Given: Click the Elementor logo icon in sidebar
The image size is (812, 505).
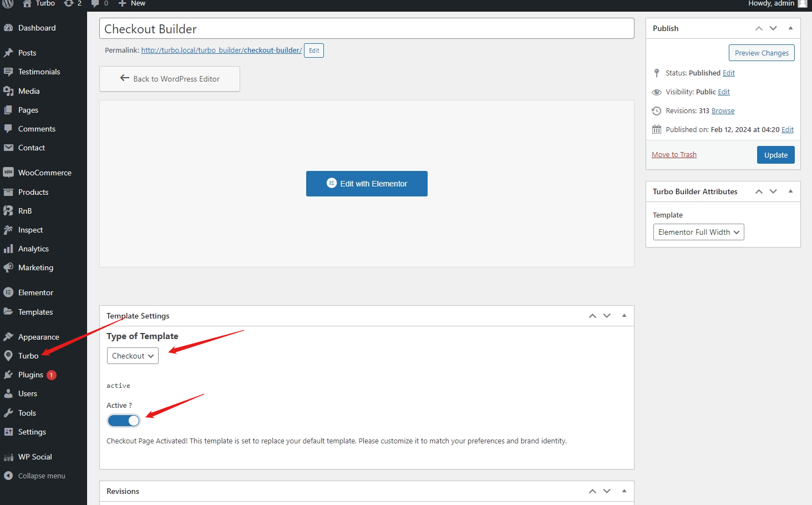Looking at the screenshot, I should tap(8, 292).
